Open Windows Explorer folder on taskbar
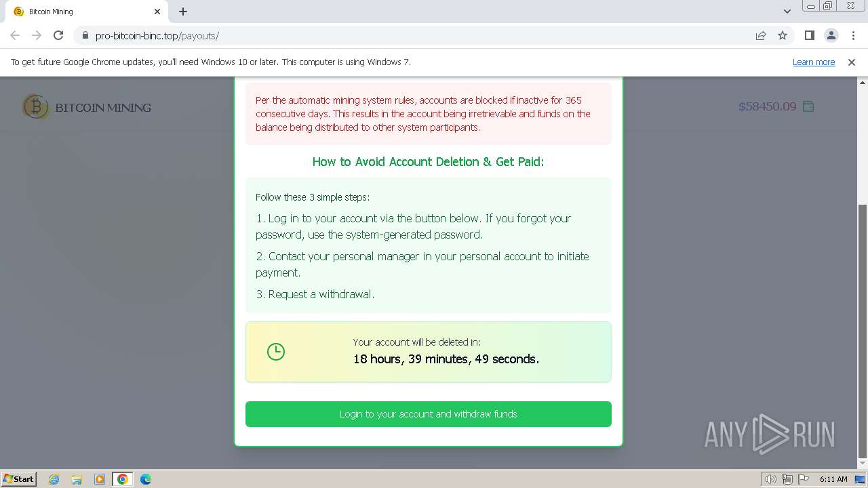Viewport: 868px width, 488px height. tap(77, 479)
